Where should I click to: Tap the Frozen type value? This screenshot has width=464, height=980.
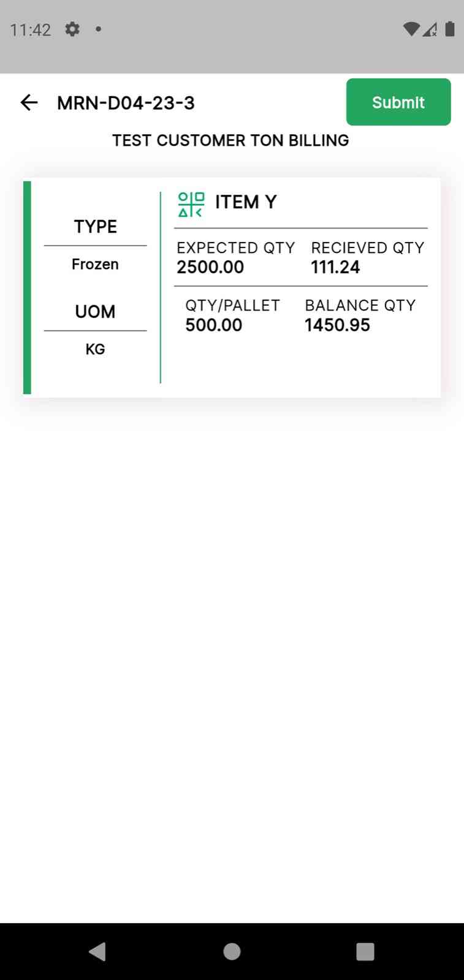tap(95, 264)
